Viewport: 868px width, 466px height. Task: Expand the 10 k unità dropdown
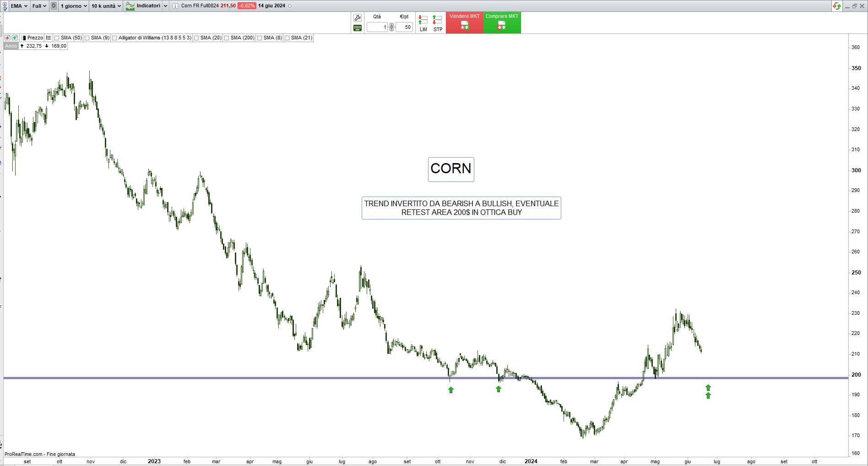click(x=106, y=6)
